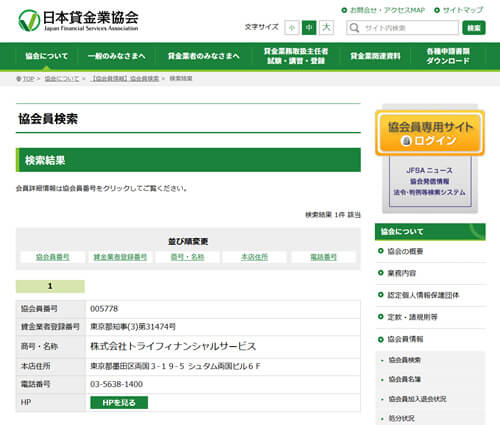Open 協会員名簿 sidebar sub-link
Screen dimensions: 500x425
click(x=404, y=379)
